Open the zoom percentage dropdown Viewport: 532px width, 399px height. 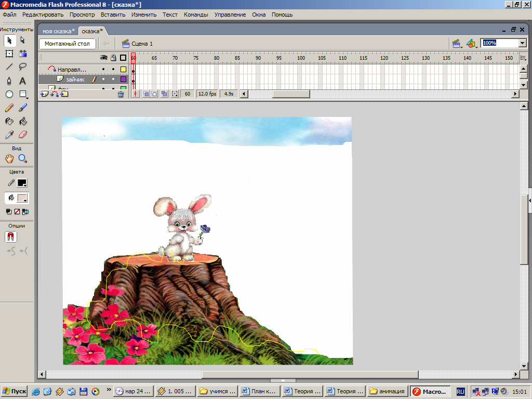522,43
